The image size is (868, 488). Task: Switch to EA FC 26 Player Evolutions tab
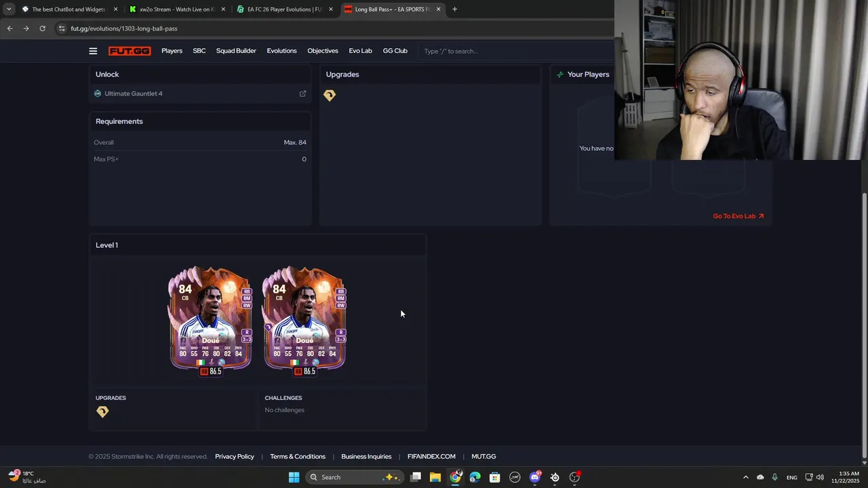[x=283, y=9]
